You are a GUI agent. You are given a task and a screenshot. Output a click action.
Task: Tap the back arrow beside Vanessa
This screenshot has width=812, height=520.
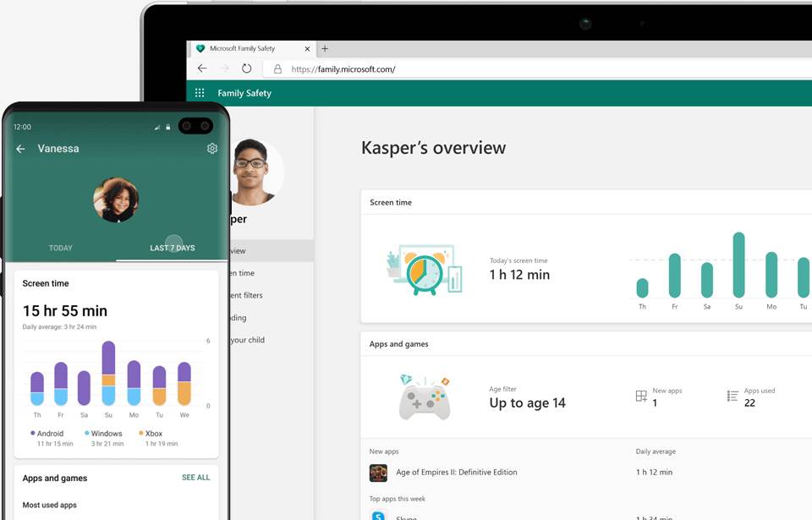pos(20,148)
